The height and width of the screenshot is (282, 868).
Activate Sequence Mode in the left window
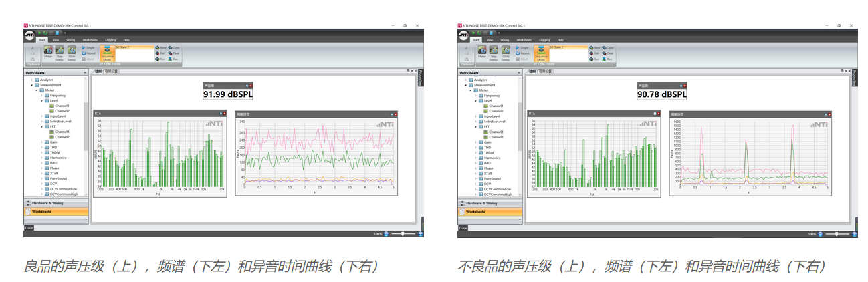click(x=108, y=54)
